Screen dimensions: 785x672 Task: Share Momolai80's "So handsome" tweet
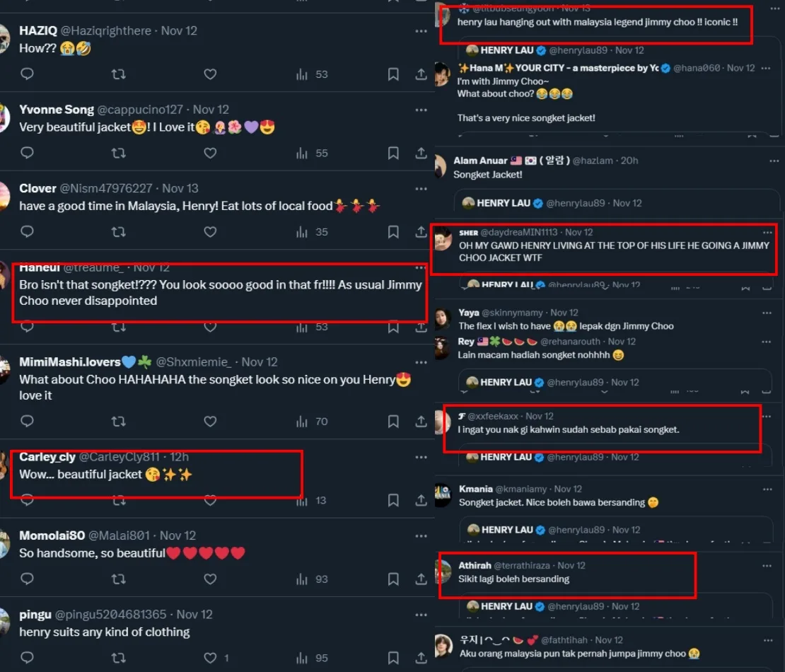pyautogui.click(x=421, y=579)
